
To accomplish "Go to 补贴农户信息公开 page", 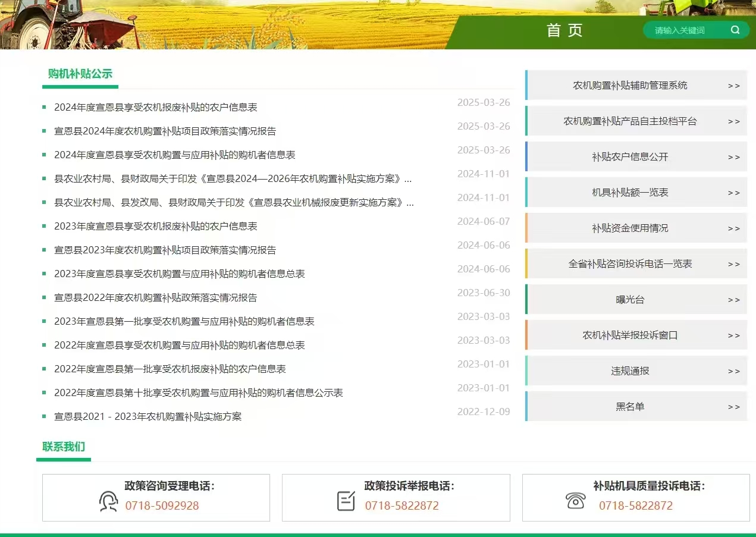I will pyautogui.click(x=630, y=157).
